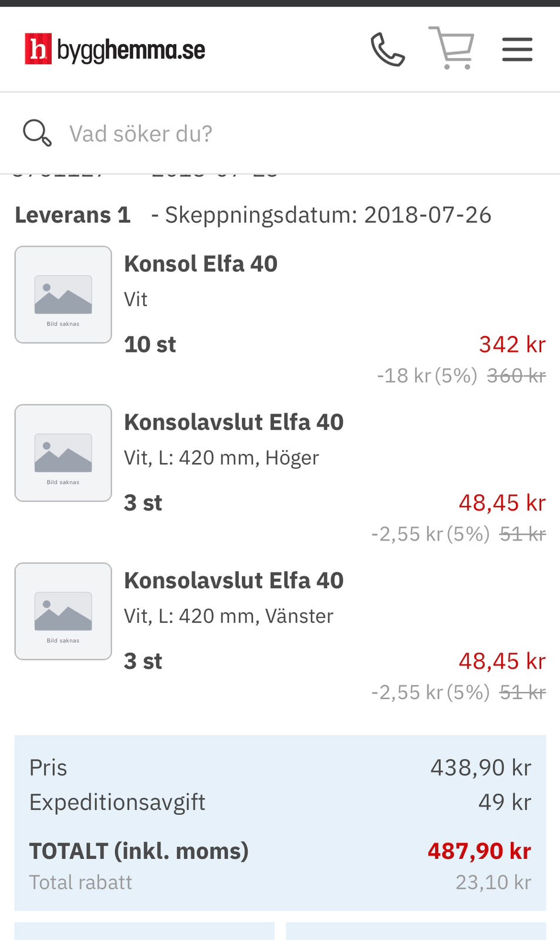Click the Konsol Elfa 40 title
Image resolution: width=560 pixels, height=940 pixels.
pos(201,264)
